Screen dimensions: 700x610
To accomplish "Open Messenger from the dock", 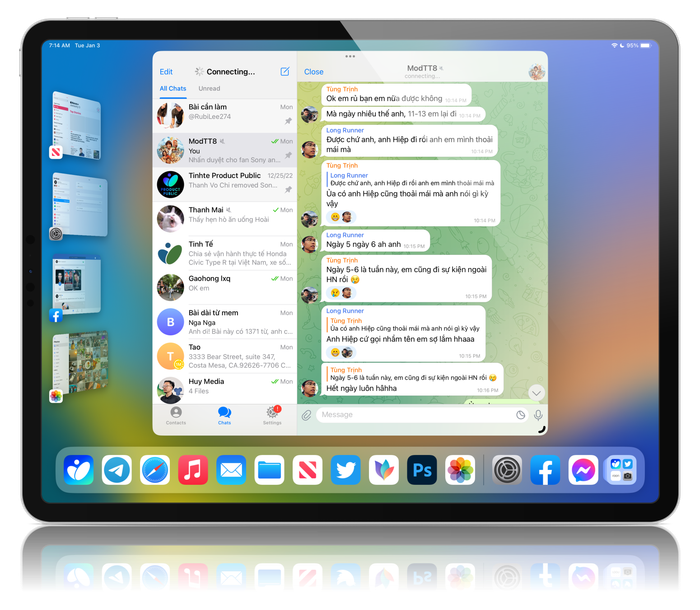I will click(583, 470).
